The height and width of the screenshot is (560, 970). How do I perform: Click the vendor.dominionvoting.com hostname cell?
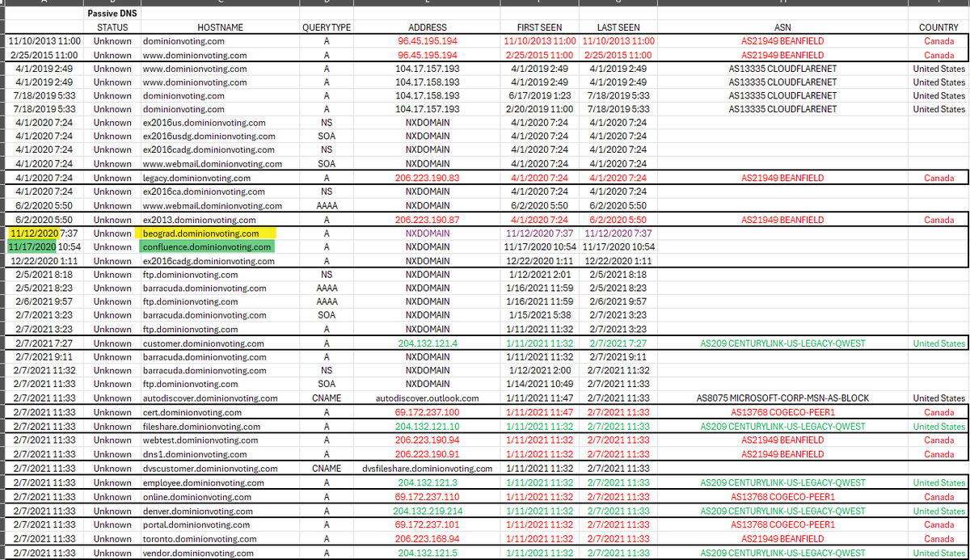pyautogui.click(x=198, y=553)
